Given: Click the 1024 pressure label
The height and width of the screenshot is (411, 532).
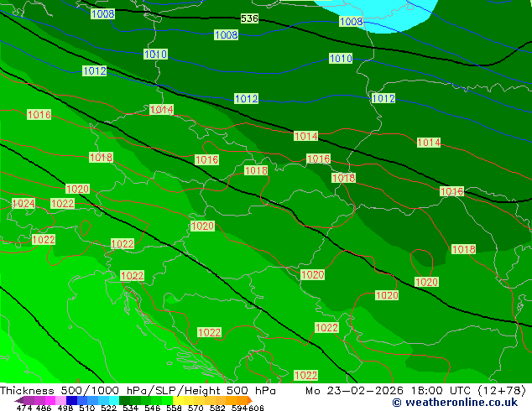Looking at the screenshot, I should (23, 204).
